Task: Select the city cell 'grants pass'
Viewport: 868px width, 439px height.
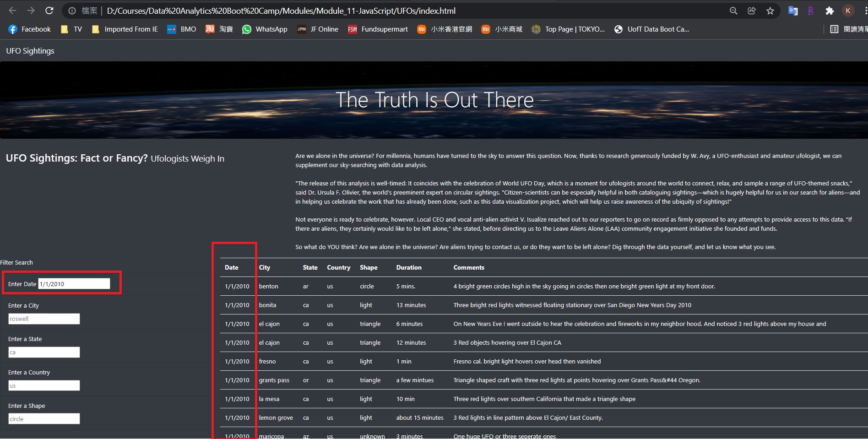Action: (x=274, y=380)
